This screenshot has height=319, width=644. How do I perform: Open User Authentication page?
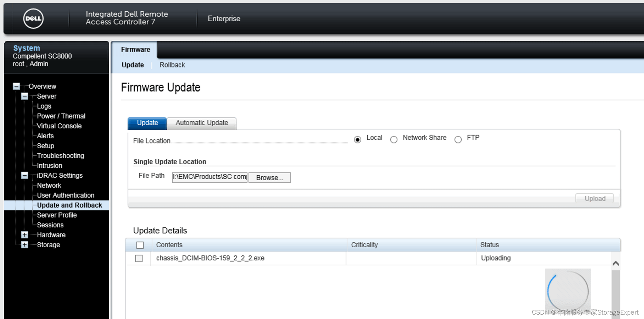65,195
